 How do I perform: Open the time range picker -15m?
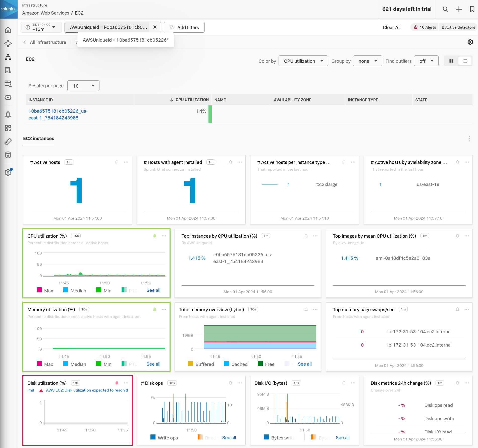pos(41,27)
